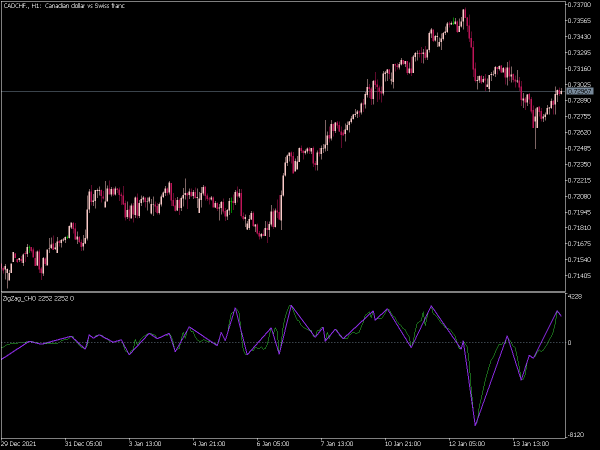Viewport: 600px width, 450px height.
Task: Click the 7 Jan 13:00 time label
Action: [x=337, y=444]
